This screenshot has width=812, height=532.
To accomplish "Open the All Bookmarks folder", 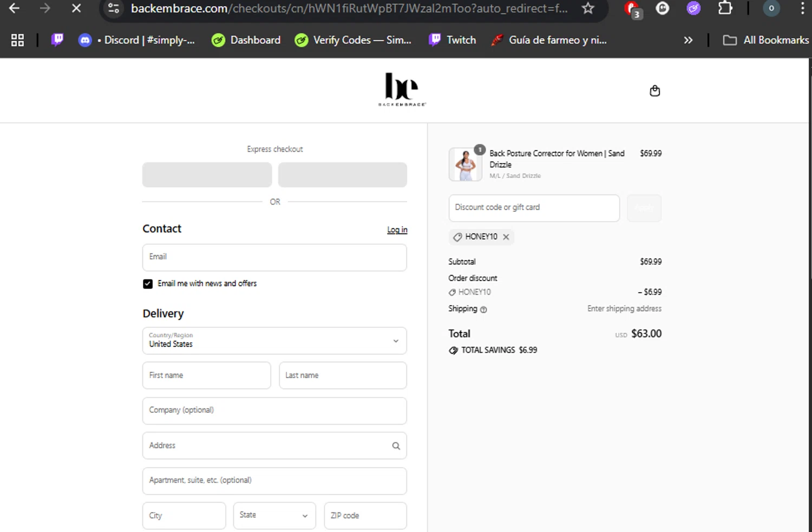I will pyautogui.click(x=766, y=40).
